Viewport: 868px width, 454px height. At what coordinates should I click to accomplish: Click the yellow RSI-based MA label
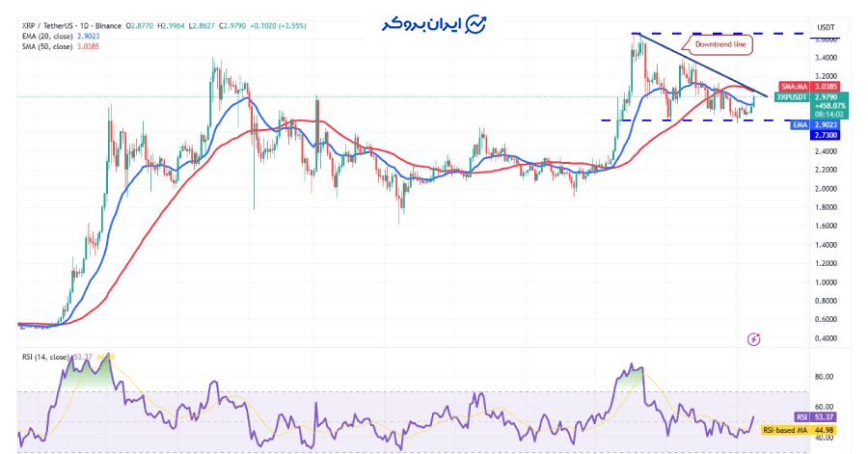[785, 430]
